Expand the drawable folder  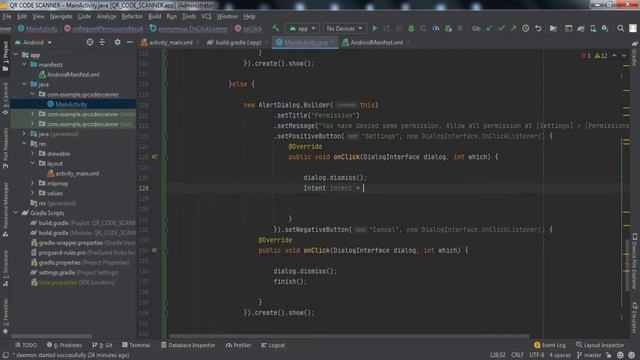[x=33, y=153]
